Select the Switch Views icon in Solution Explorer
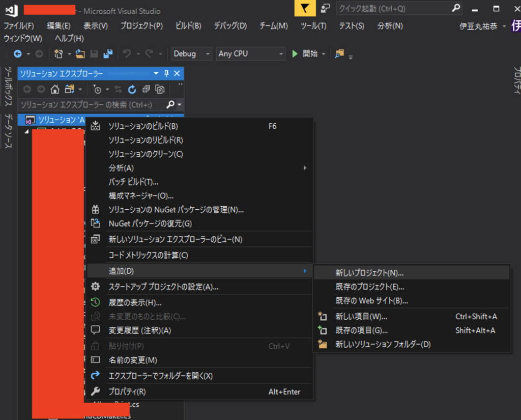 pyautogui.click(x=70, y=89)
